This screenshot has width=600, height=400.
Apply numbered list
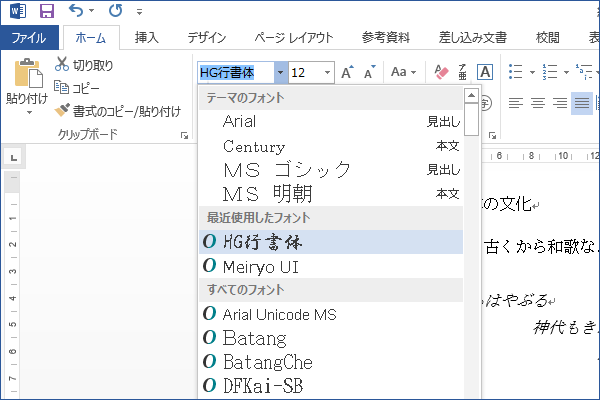pyautogui.click(x=550, y=72)
